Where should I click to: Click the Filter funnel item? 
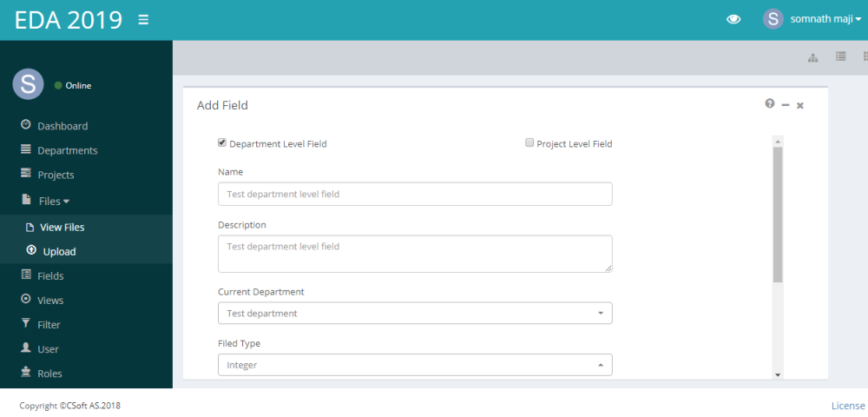49,324
